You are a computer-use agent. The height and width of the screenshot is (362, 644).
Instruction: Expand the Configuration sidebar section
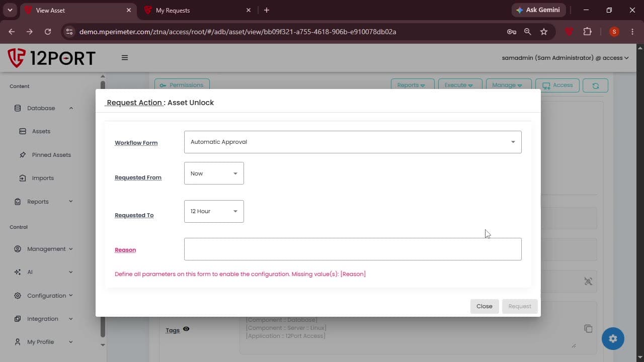71,296
